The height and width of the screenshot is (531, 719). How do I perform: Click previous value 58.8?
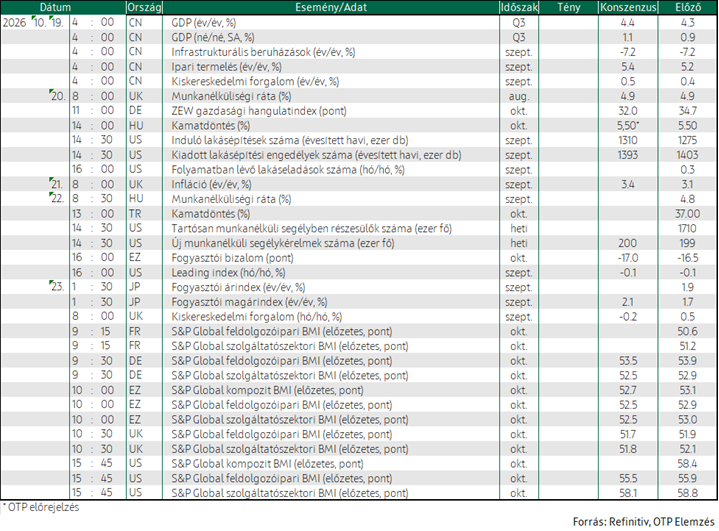688,492
